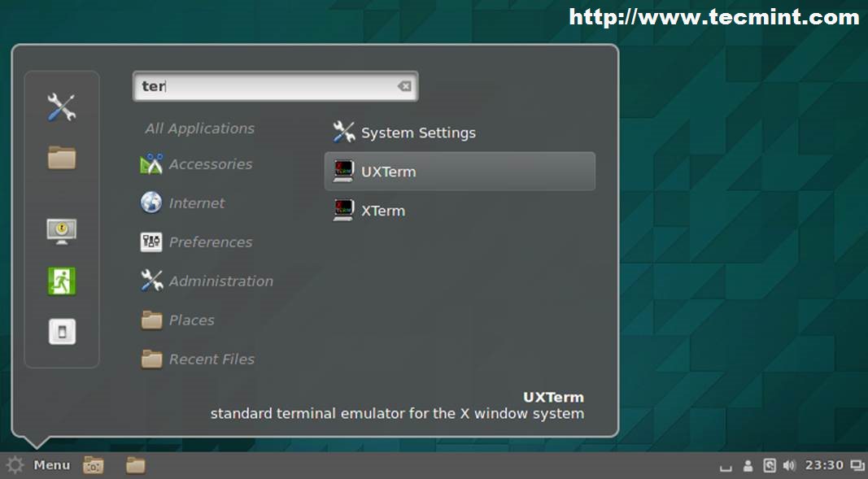Click the Menu label on panel

tap(52, 465)
